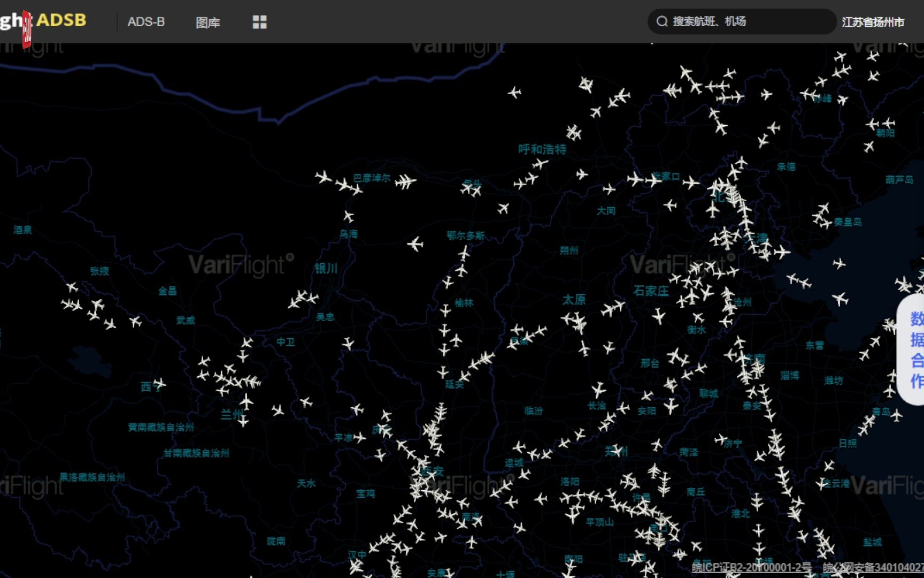Click the 石家庄 city label

(651, 291)
